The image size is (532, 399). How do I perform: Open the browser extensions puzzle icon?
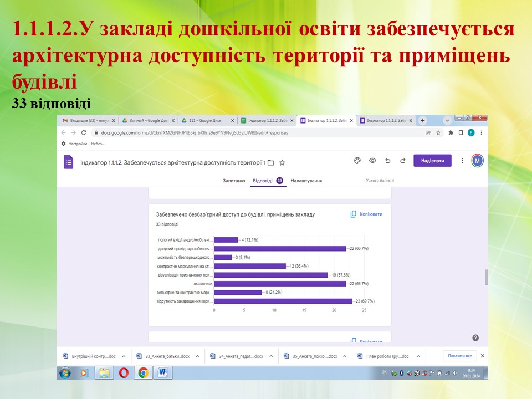pyautogui.click(x=451, y=133)
